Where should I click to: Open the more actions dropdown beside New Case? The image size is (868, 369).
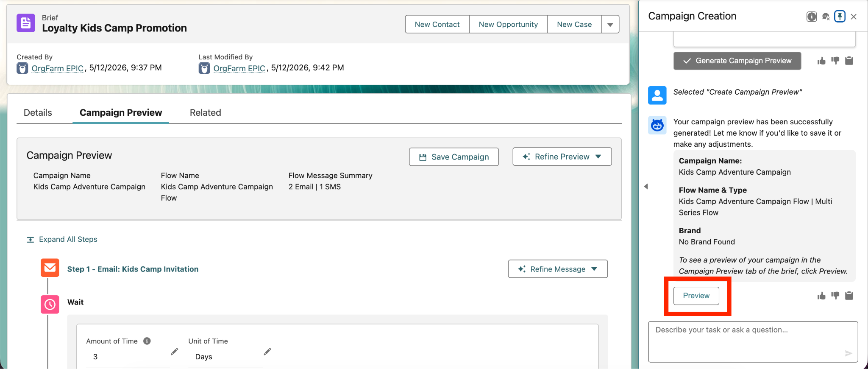610,25
